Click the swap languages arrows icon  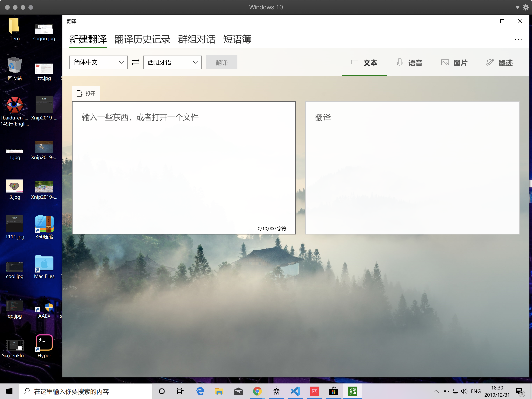pyautogui.click(x=135, y=63)
